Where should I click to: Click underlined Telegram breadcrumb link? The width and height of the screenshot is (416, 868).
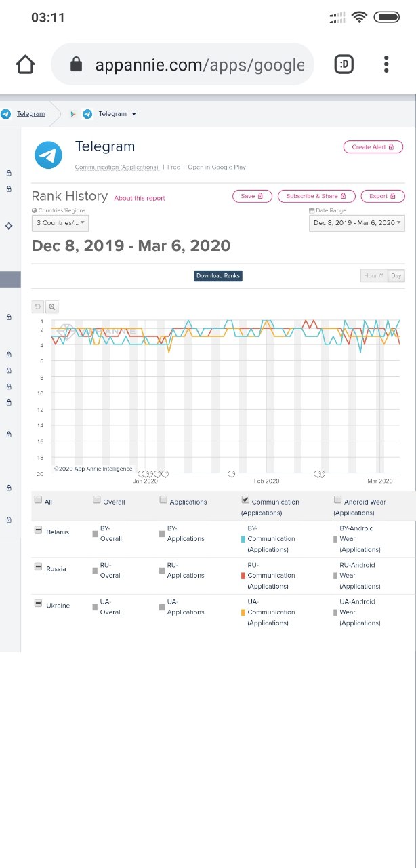(x=30, y=114)
